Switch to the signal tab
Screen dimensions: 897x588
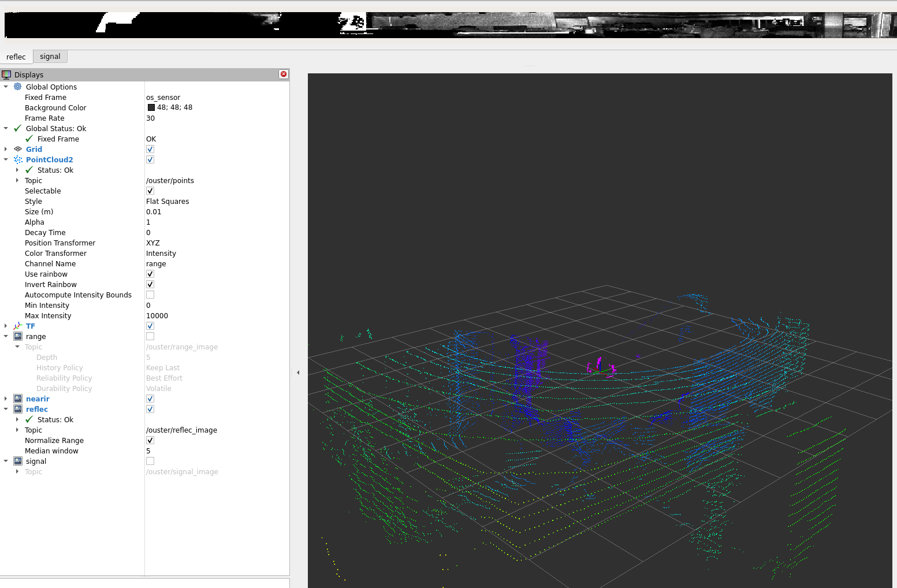tap(50, 56)
